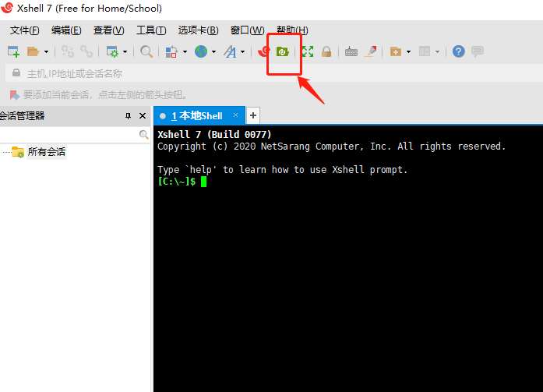This screenshot has width=543, height=392.
Task: Open the blue Help question icon
Action: (x=459, y=51)
